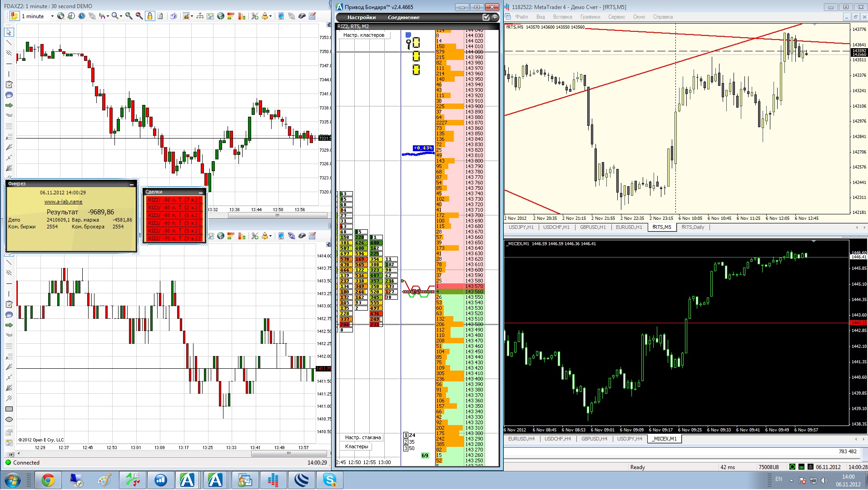Image resolution: width=868 pixels, height=490 pixels.
Task: Open Вставка menu in MetaTrader 4
Action: [562, 17]
